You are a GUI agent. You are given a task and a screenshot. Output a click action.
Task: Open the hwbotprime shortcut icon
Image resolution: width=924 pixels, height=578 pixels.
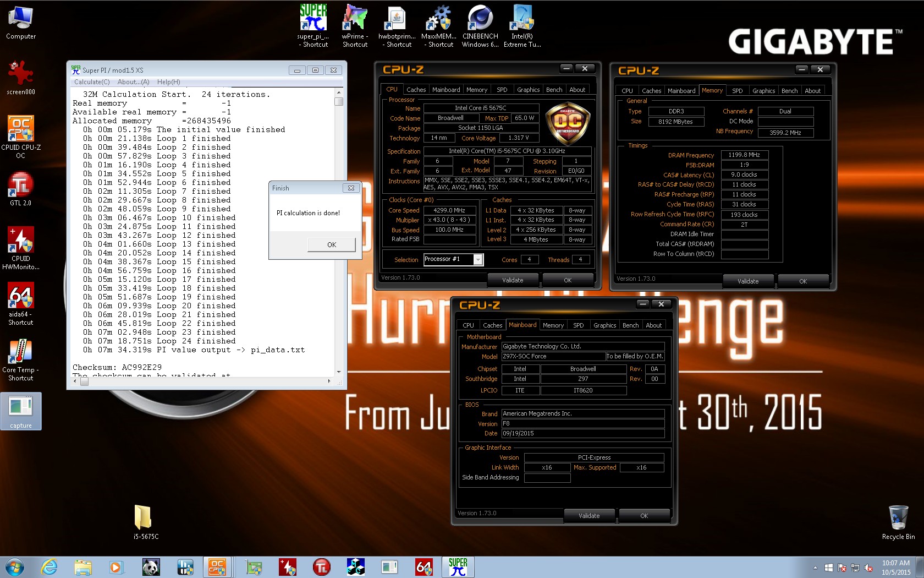[x=397, y=26]
